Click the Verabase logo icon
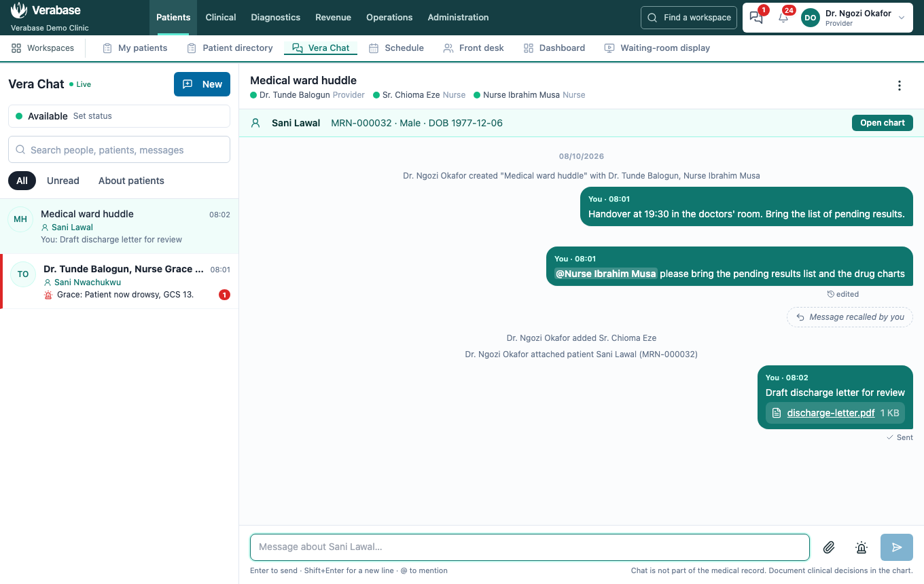 19,10
